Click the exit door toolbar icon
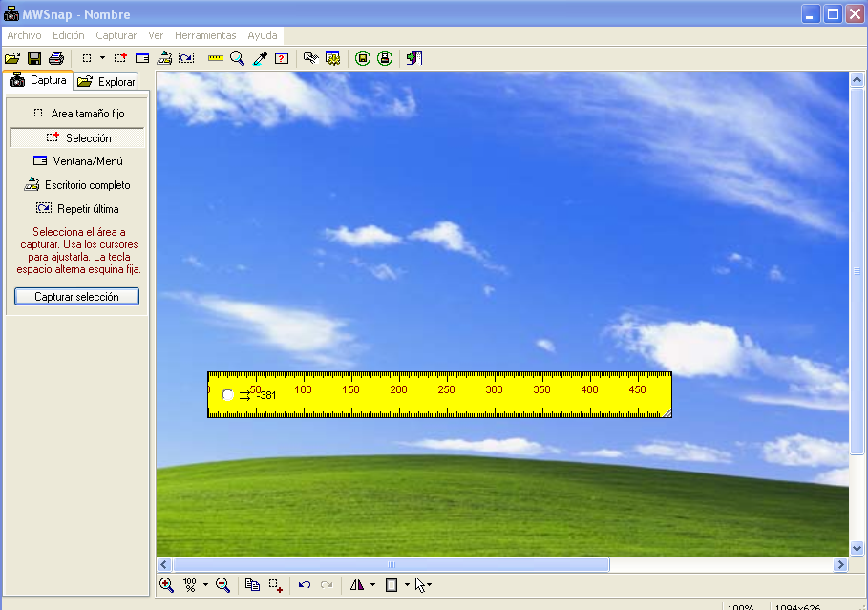Screen dimensions: 868x610 [x=414, y=58]
